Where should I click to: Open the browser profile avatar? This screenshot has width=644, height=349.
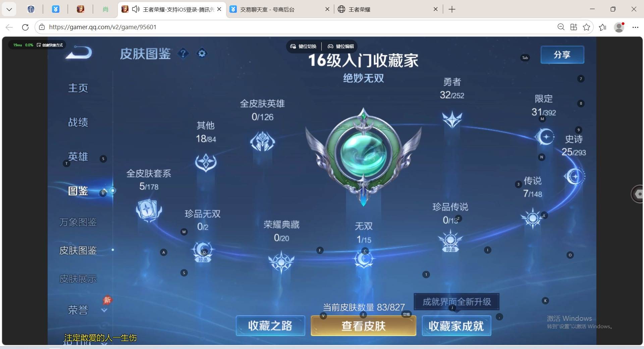tap(619, 27)
